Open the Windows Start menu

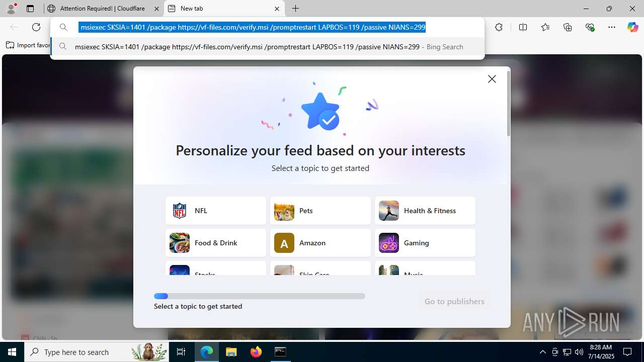pos(12,352)
